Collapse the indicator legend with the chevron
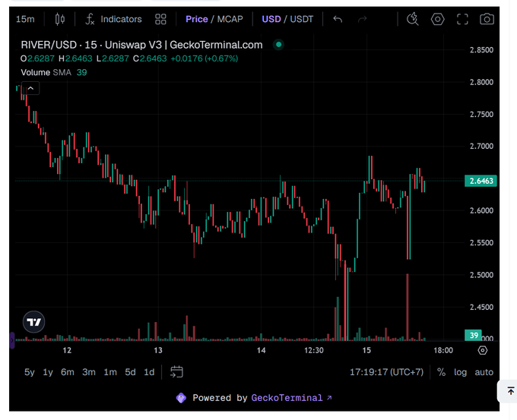The height and width of the screenshot is (420, 517). (x=30, y=88)
